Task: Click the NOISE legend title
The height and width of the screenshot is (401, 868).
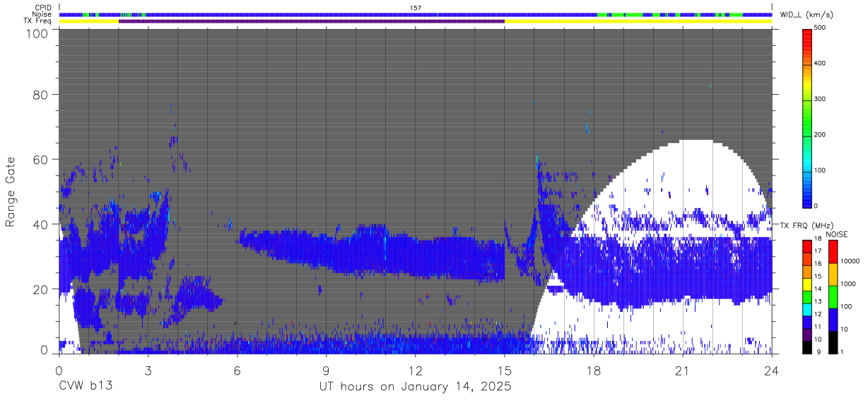Action: click(836, 234)
